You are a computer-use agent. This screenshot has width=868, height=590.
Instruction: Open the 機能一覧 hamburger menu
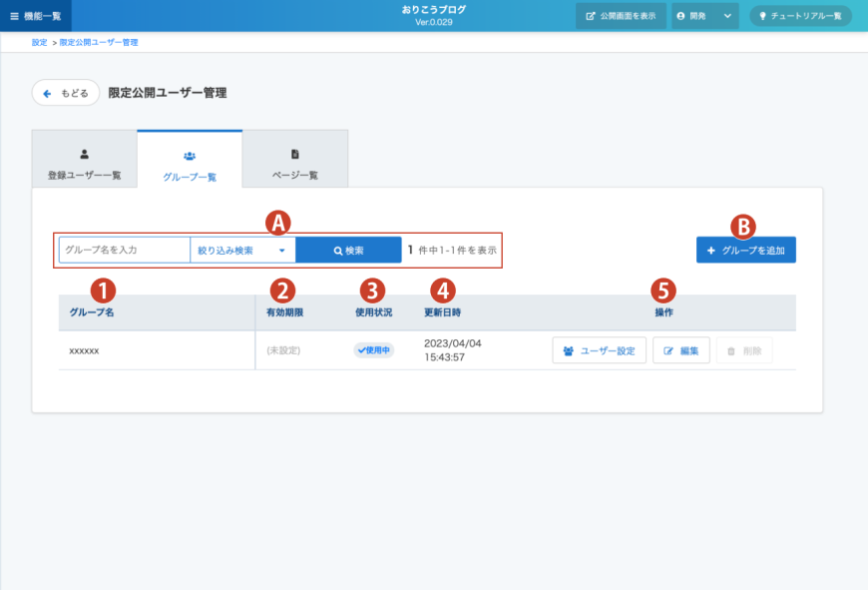35,16
